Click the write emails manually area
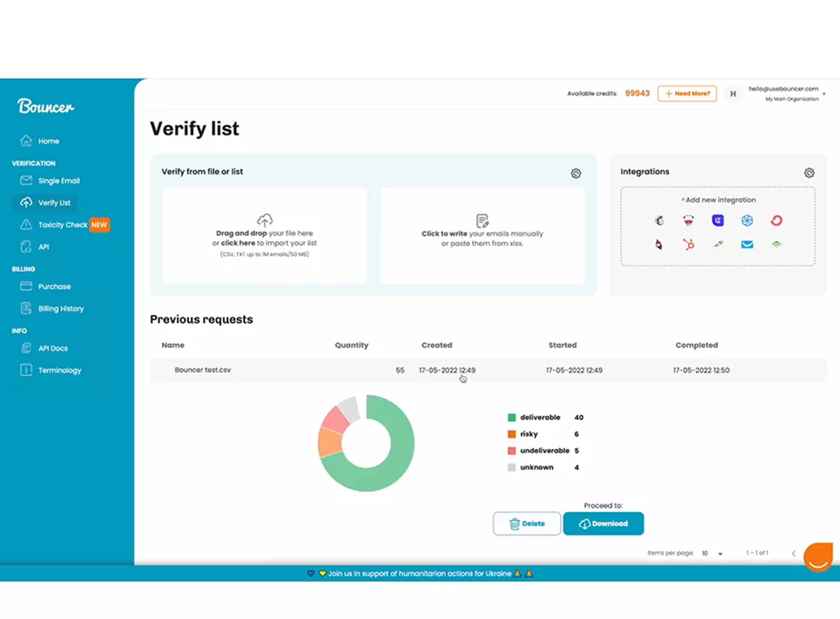Image resolution: width=840 pixels, height=619 pixels. (482, 235)
